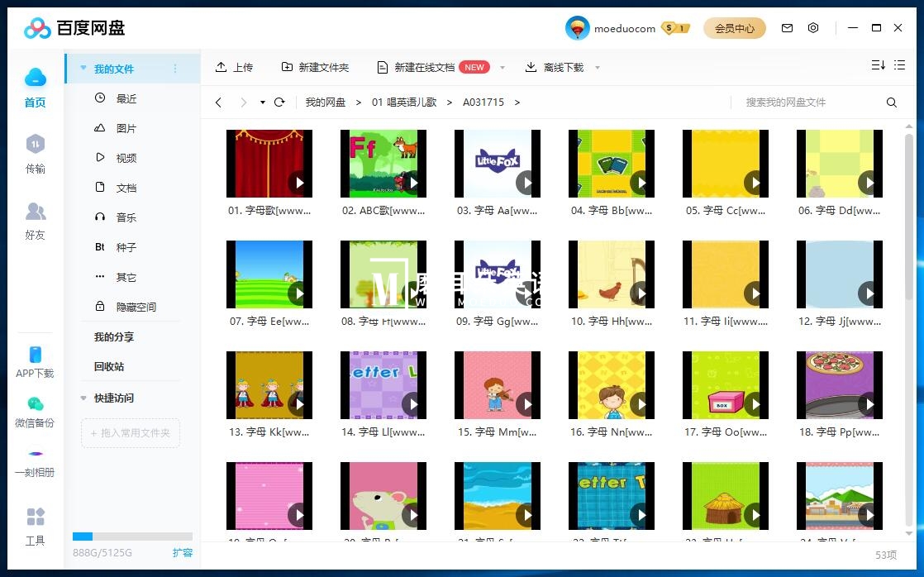Open the 01. 字母歌 video thumbnail
The width and height of the screenshot is (924, 577).
(x=269, y=163)
